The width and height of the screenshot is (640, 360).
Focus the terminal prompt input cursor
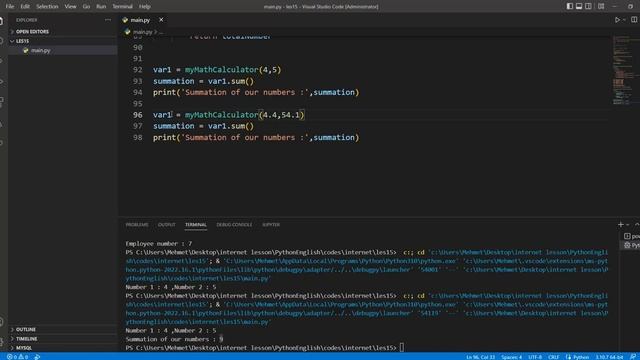coord(402,347)
